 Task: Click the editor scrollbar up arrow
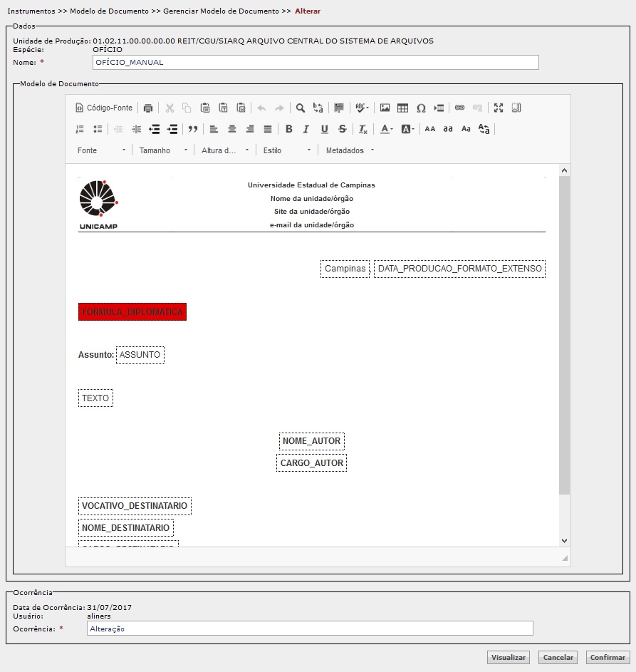pyautogui.click(x=565, y=170)
